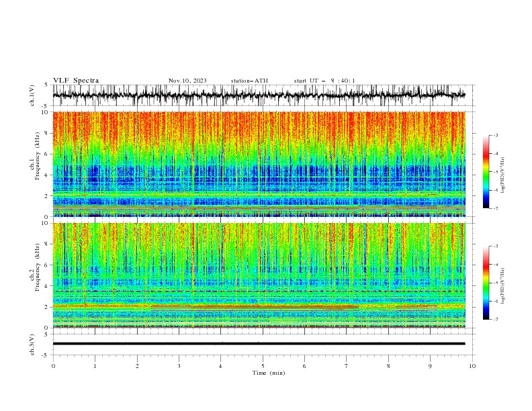The width and height of the screenshot is (532, 411).
Task: Click the 4 kHz tick on ch.2 frequency axis
Action: click(48, 286)
